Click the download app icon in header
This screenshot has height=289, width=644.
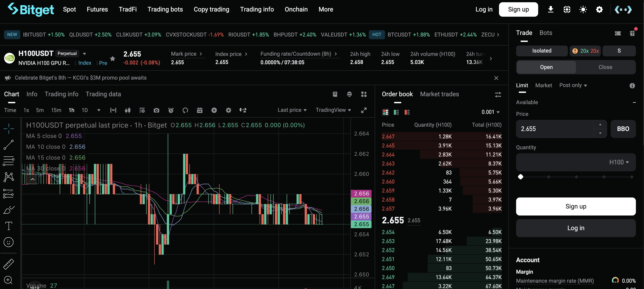pos(551,9)
